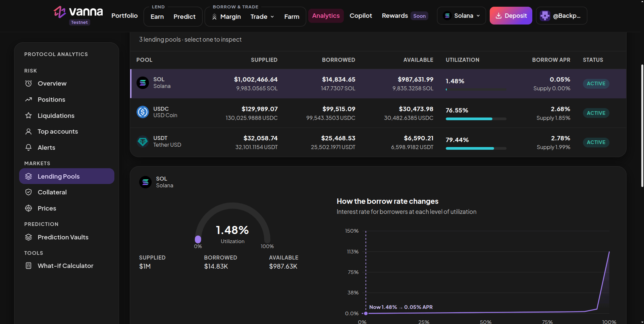Open the Positions analytics page

tap(67, 99)
